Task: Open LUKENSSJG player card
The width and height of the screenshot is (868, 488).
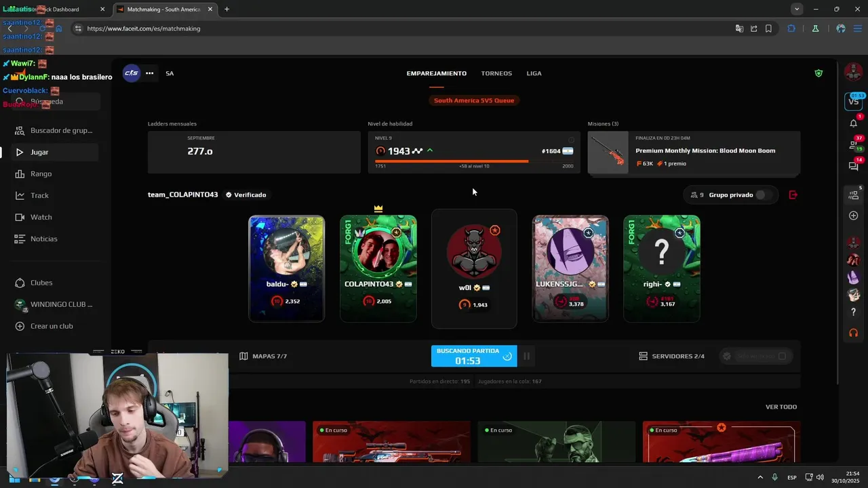Action: point(570,268)
